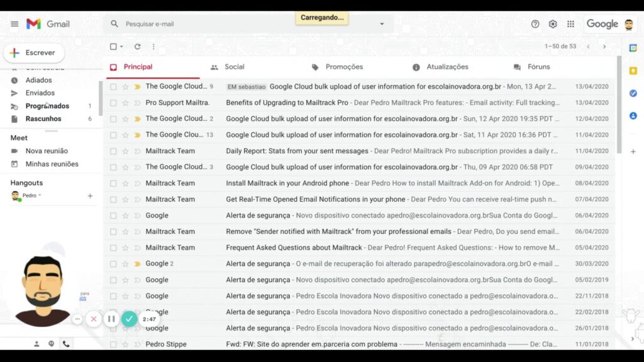
Task: Open the main menu hamburger icon
Action: coord(14,24)
